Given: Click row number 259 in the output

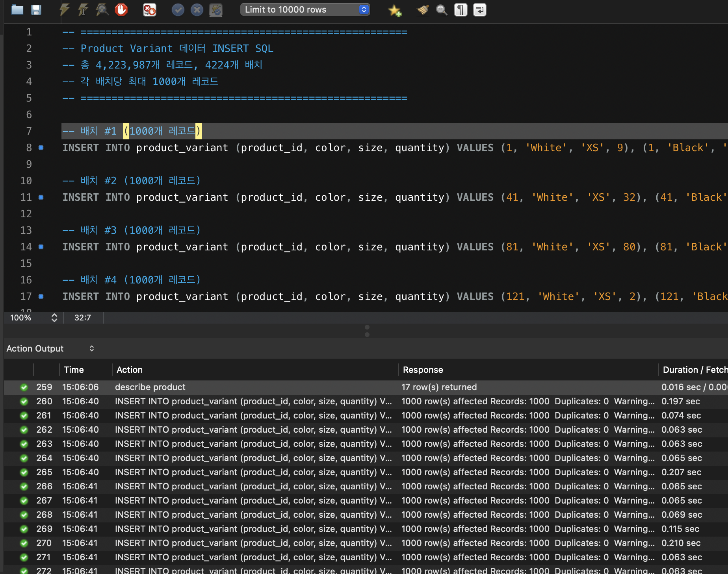Looking at the screenshot, I should point(44,387).
